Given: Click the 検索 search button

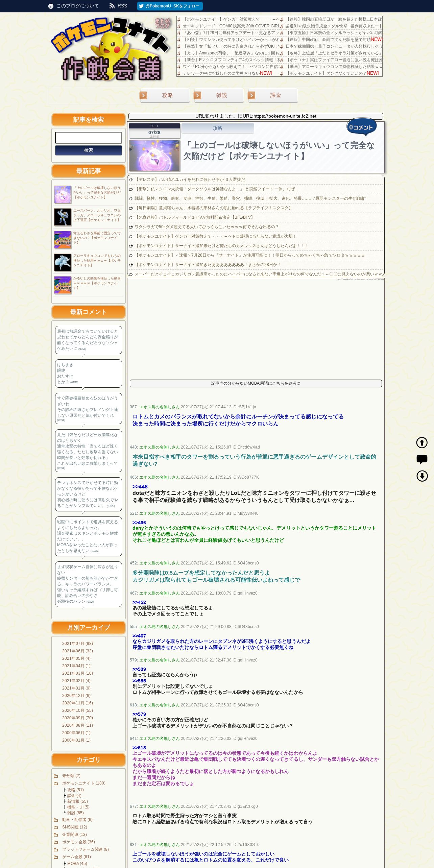Looking at the screenshot, I should coord(89,150).
